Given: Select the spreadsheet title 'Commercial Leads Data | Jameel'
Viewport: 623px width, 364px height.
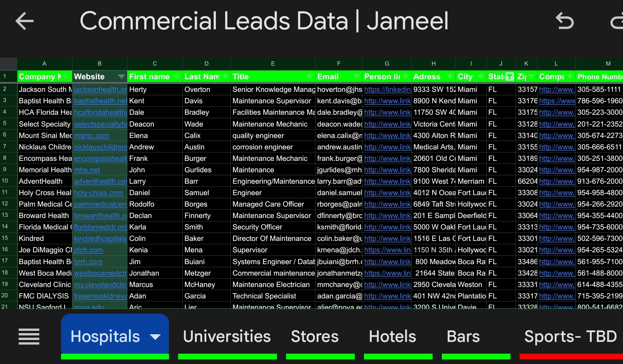Looking at the screenshot, I should 264,21.
